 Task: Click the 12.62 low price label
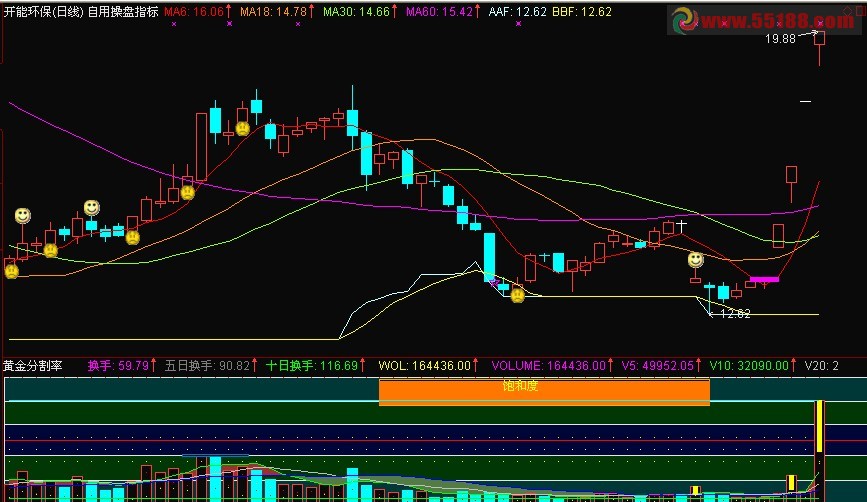coord(735,313)
